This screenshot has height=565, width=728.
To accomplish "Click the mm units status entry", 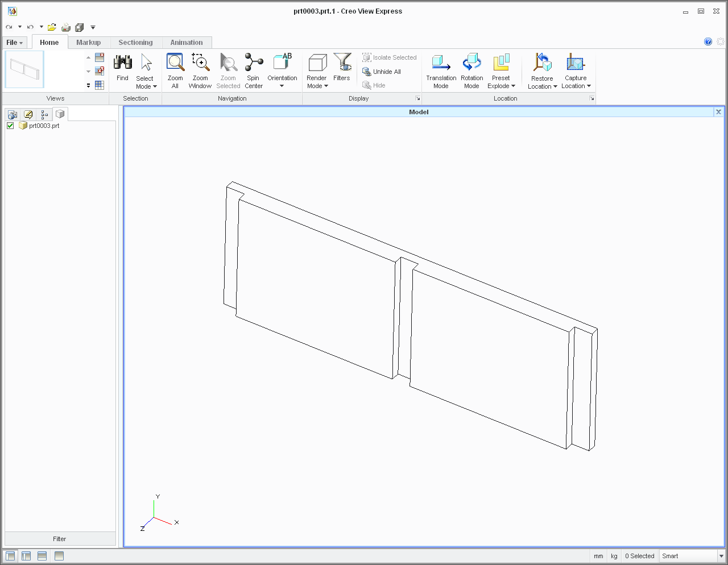I will [x=598, y=556].
